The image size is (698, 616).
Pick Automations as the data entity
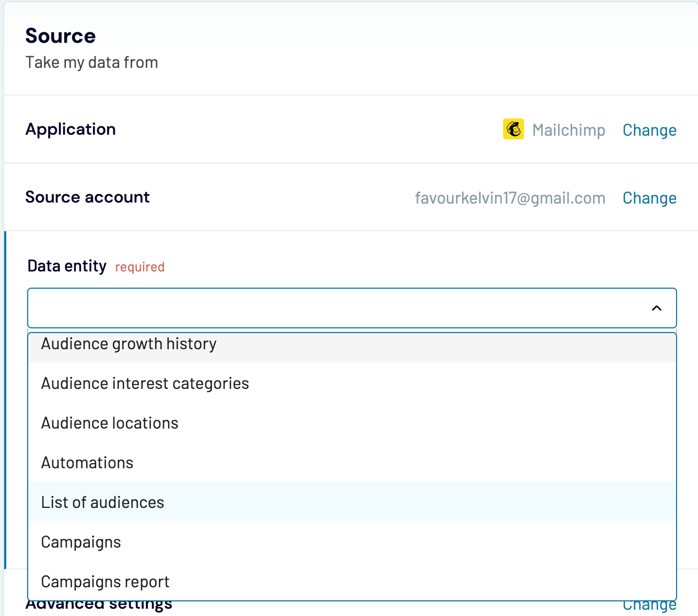click(x=87, y=463)
